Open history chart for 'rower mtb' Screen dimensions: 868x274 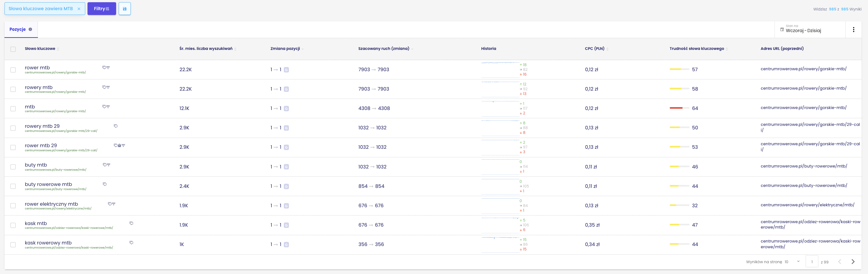[500, 70]
